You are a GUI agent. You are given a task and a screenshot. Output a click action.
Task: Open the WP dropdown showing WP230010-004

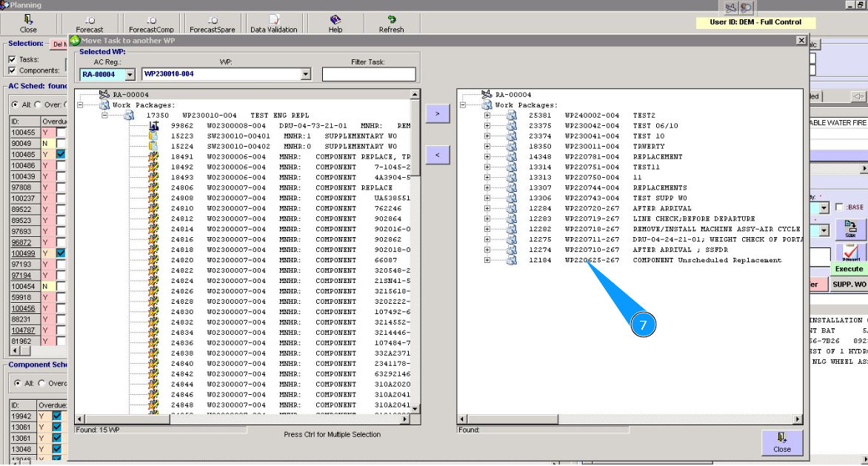(x=305, y=75)
